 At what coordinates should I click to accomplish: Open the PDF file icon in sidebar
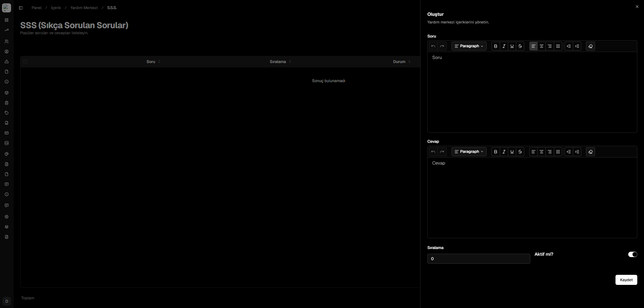point(6,123)
